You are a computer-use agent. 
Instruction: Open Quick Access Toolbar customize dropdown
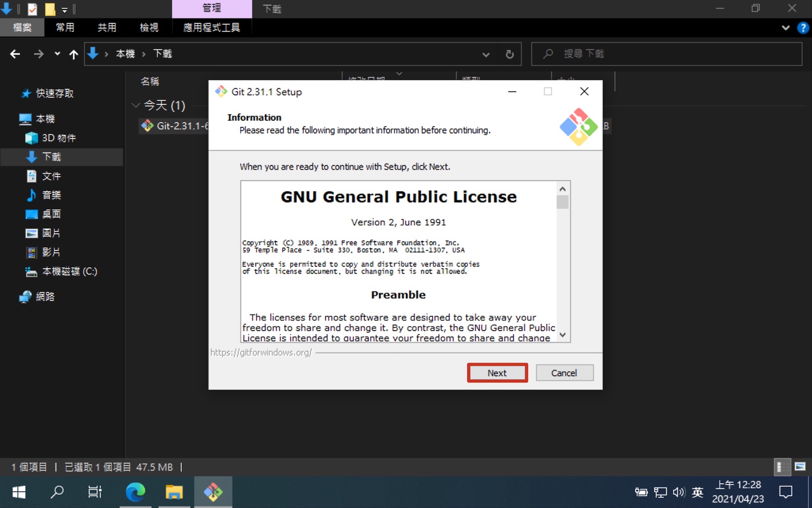point(65,9)
